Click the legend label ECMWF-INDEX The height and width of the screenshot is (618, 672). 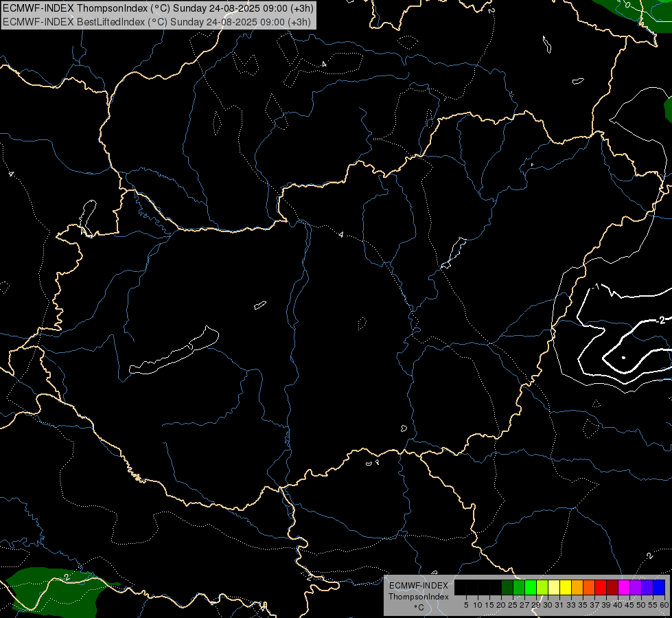[x=419, y=586]
